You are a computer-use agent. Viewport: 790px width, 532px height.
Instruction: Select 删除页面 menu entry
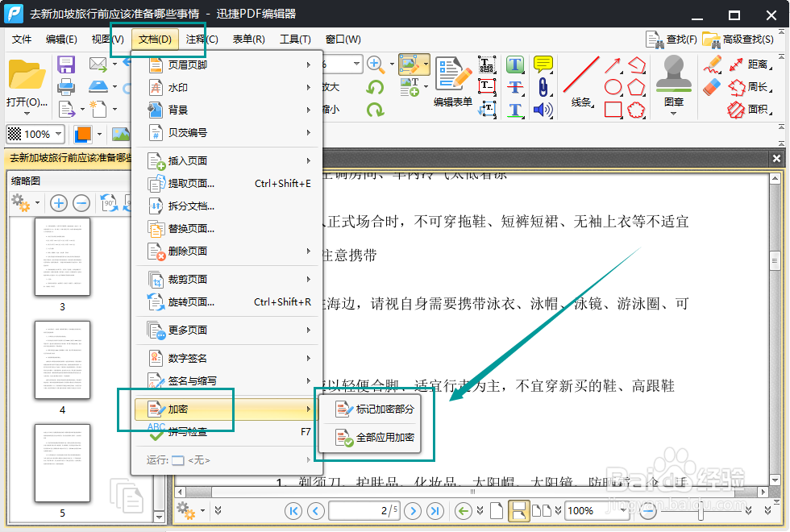pyautogui.click(x=228, y=251)
